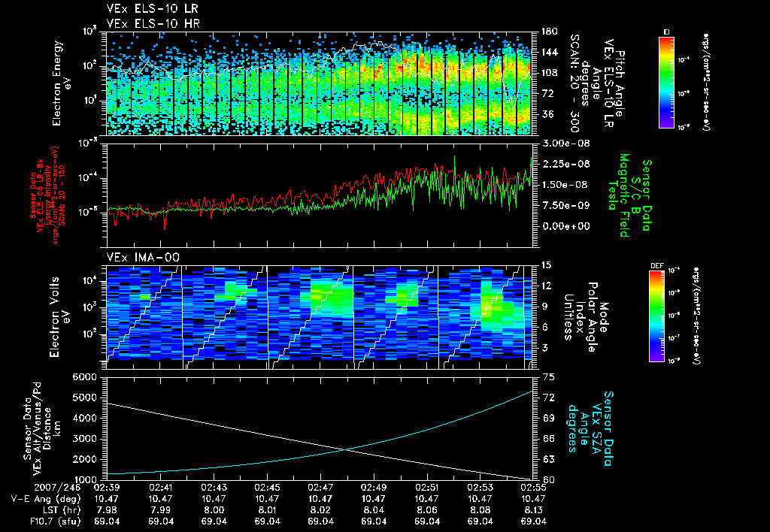Click the 2000 km altitude tick label

[x=84, y=459]
